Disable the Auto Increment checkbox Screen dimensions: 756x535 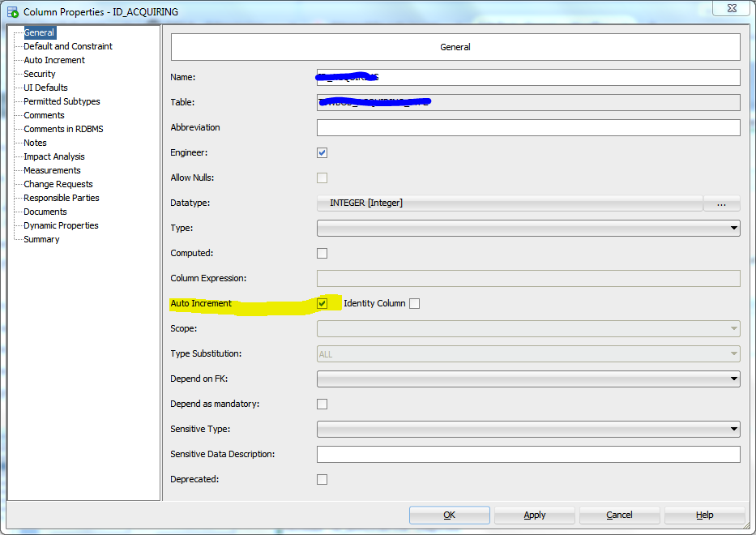[322, 303]
